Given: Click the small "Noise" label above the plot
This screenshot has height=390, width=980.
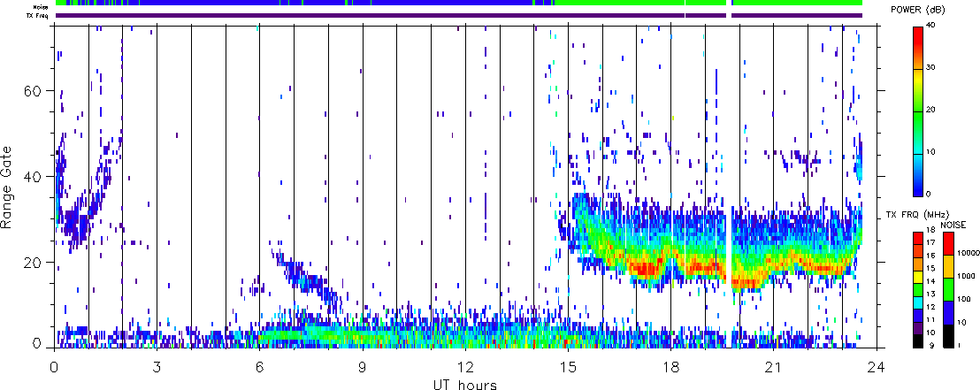Looking at the screenshot, I should (42, 6).
